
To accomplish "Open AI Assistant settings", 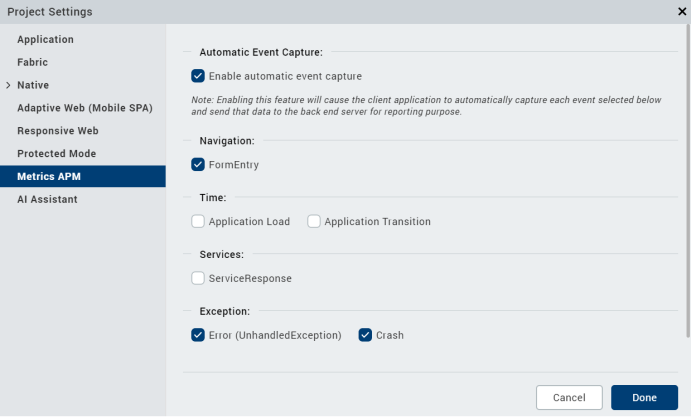I will 47,200.
